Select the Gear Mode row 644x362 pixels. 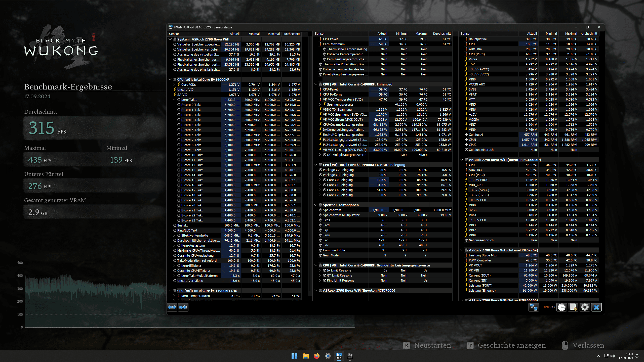[383, 255]
